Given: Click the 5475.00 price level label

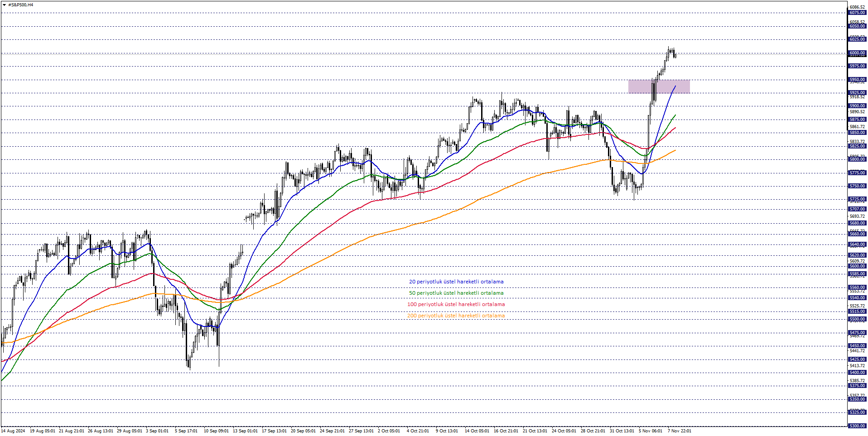Looking at the screenshot, I should pyautogui.click(x=857, y=333).
